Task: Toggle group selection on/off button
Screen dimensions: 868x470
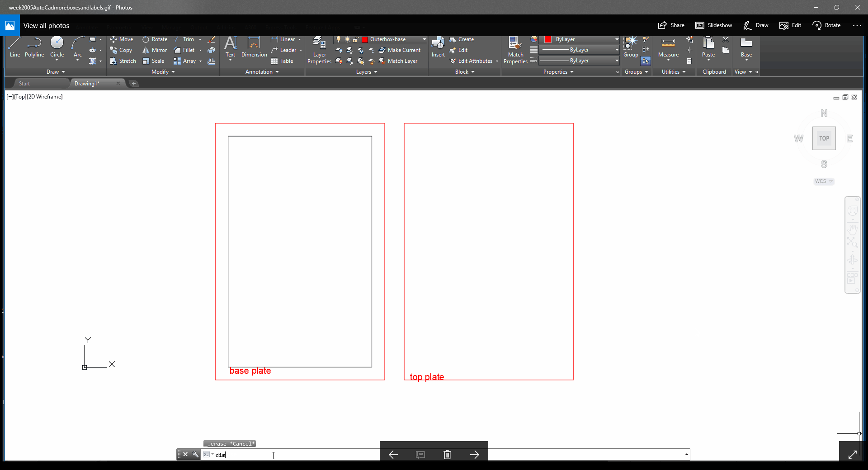Action: point(646,61)
